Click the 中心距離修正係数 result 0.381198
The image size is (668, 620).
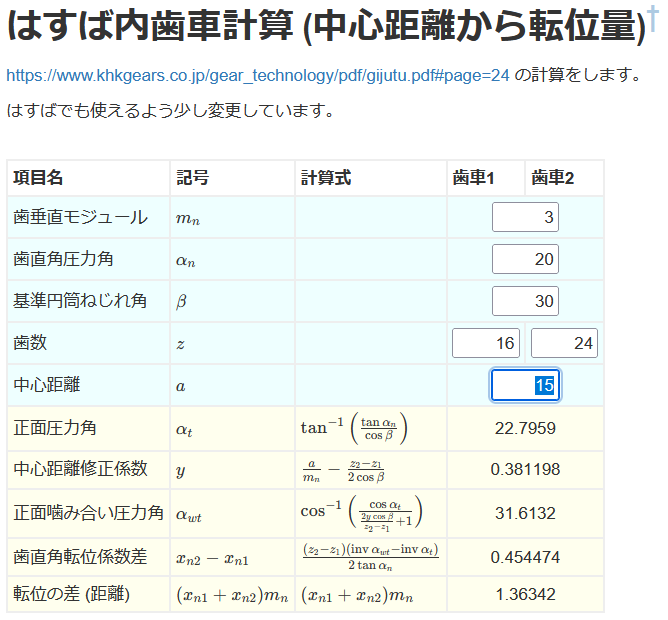[525, 469]
